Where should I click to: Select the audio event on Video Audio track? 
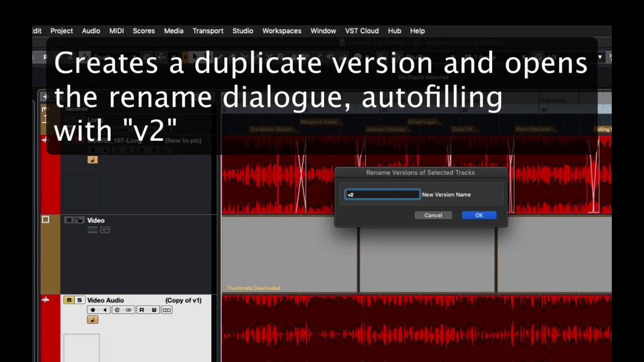417,329
